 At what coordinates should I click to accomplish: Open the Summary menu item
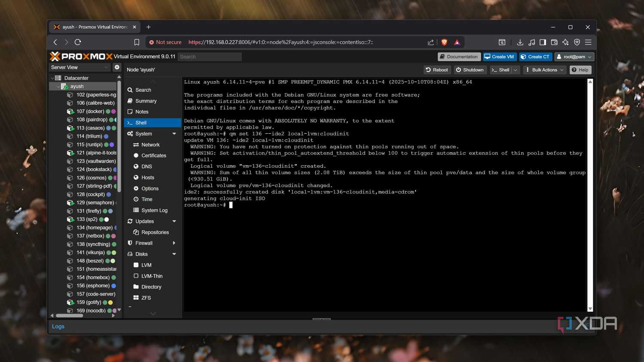[152, 101]
